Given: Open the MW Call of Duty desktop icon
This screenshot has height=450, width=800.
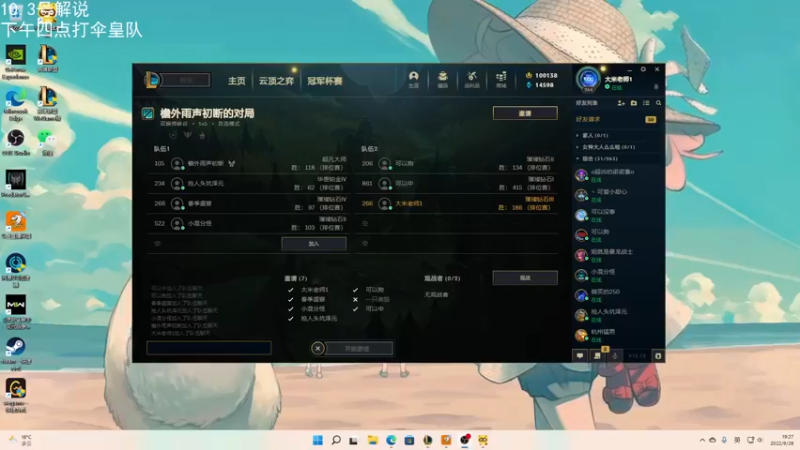Looking at the screenshot, I should 15,312.
